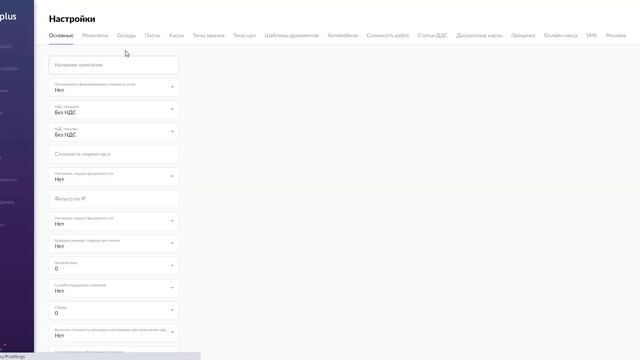The image size is (640, 360).
Task: Switch to the Проценка tab
Action: click(523, 36)
